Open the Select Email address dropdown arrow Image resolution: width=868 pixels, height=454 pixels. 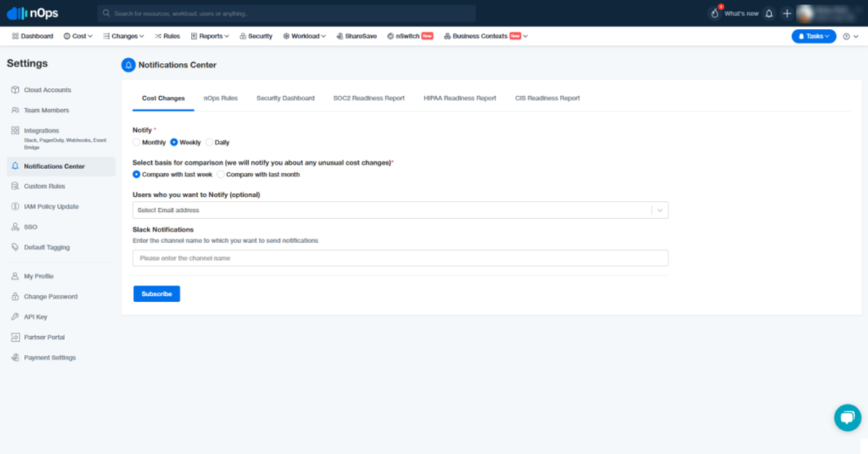coord(660,210)
